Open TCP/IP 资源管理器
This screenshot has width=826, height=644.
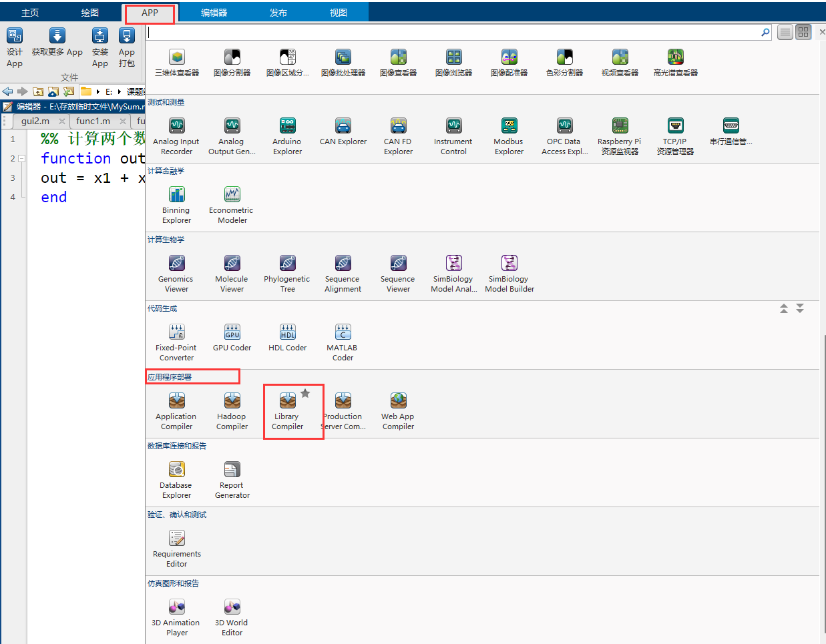[x=675, y=136]
